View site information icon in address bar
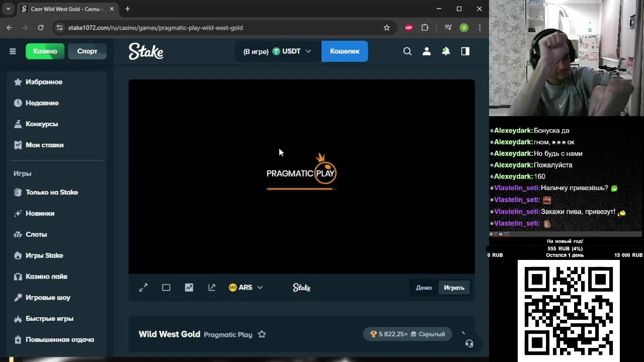Image resolution: width=644 pixels, height=362 pixels. [x=59, y=28]
